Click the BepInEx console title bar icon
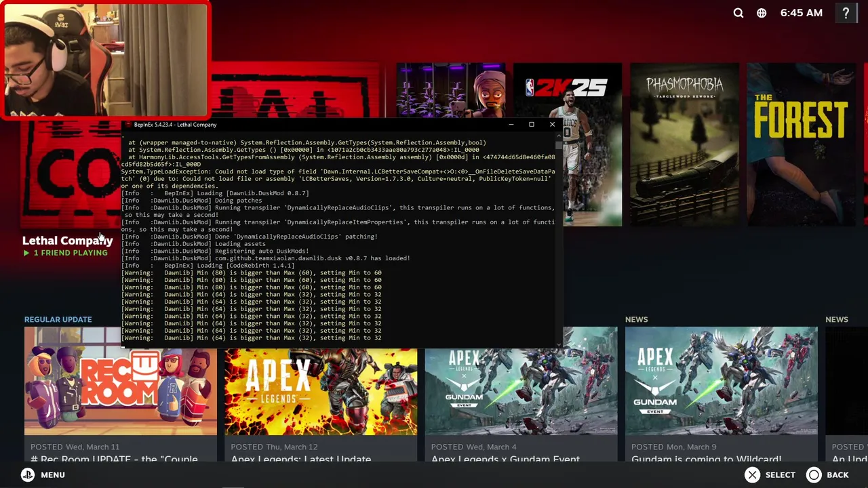 (x=128, y=125)
